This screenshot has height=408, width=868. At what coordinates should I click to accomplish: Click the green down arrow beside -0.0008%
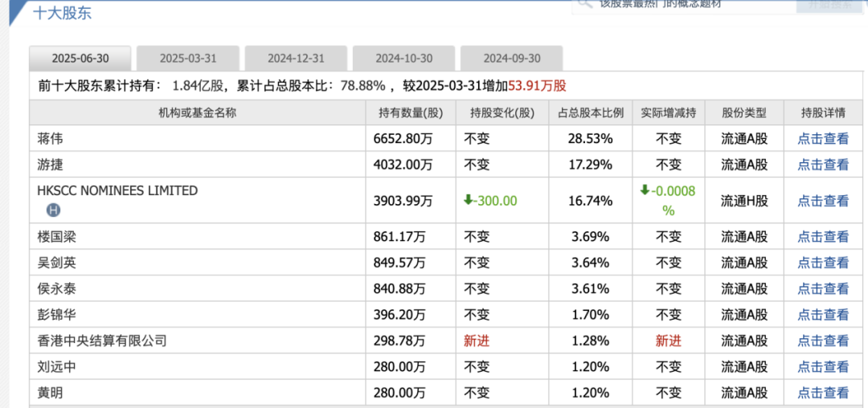coord(645,190)
